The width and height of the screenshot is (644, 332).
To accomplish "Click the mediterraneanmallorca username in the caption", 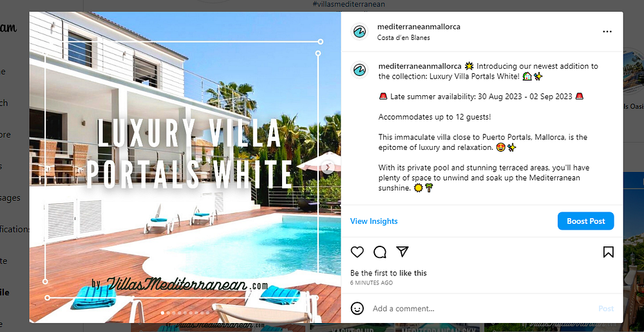I will pos(420,66).
